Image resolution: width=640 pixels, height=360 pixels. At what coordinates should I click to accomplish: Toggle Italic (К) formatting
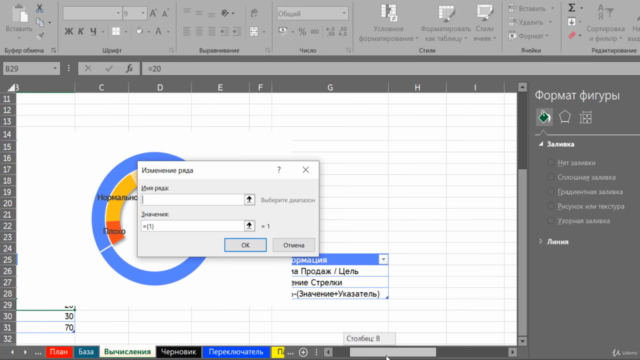[81, 31]
